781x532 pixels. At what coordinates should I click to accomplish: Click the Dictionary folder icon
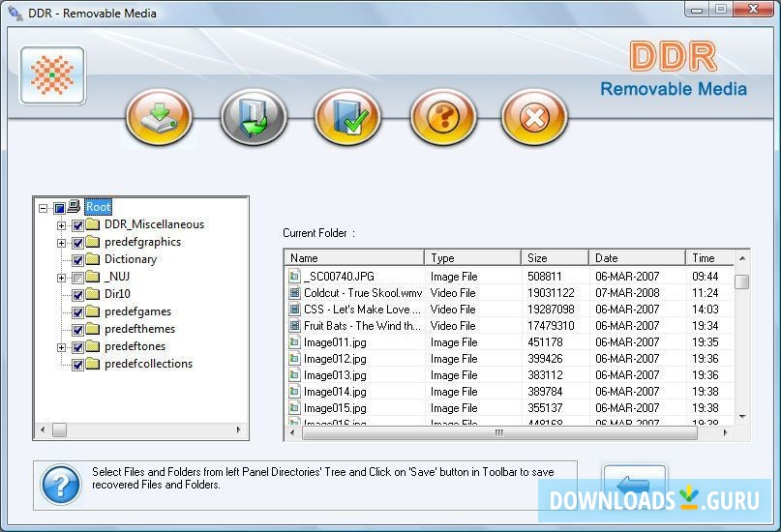[x=93, y=259]
